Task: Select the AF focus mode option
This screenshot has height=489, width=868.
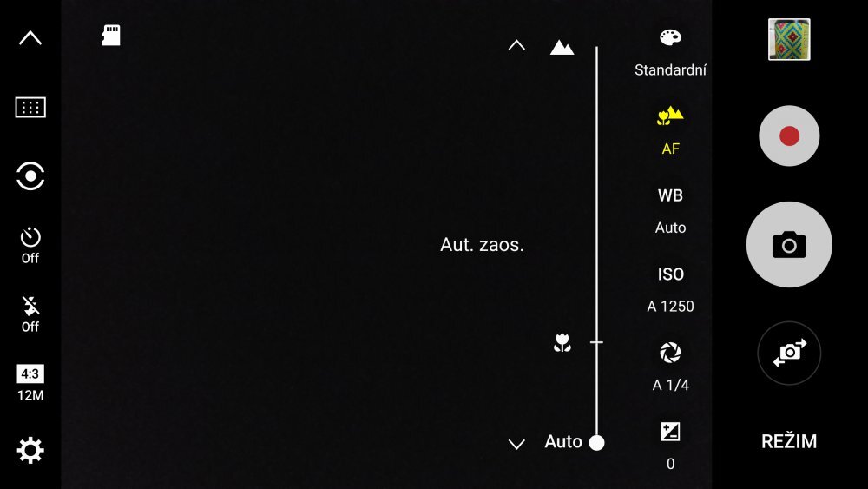Action: coord(670,130)
